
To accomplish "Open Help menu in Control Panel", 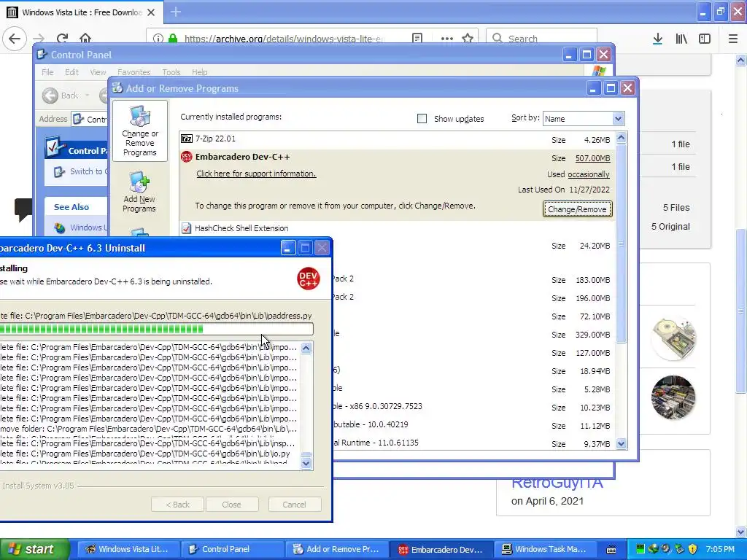I will [200, 72].
